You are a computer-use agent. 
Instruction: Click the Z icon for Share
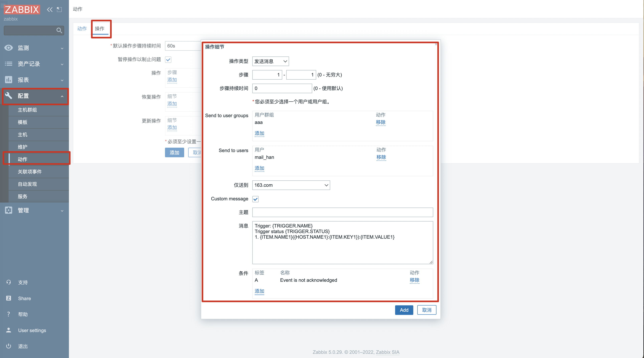pyautogui.click(x=9, y=298)
